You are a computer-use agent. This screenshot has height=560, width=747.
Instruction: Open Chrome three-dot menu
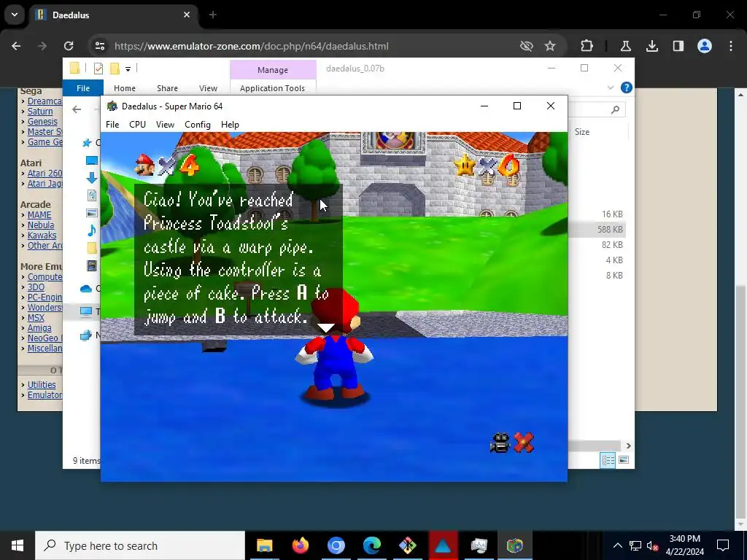[x=731, y=46]
